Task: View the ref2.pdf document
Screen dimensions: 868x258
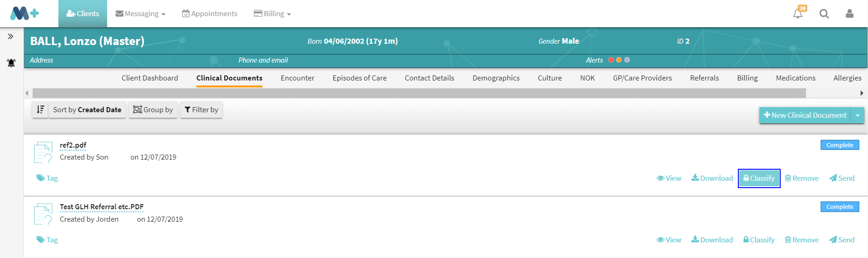Action: point(669,178)
